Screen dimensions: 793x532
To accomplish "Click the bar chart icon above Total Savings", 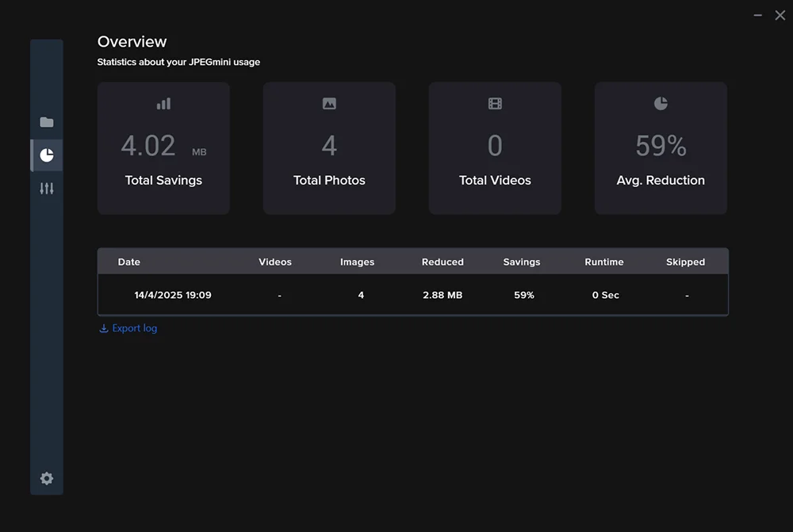I will point(163,104).
